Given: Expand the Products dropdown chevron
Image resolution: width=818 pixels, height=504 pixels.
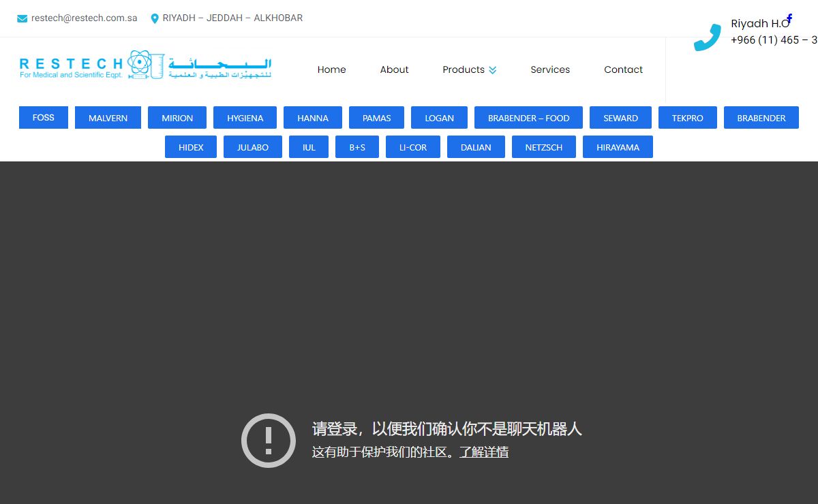Looking at the screenshot, I should coord(493,69).
